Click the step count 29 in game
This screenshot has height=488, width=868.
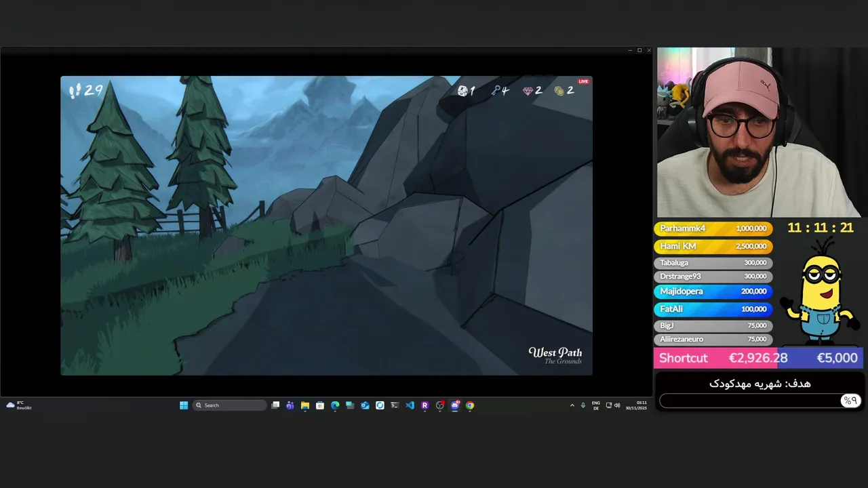94,90
